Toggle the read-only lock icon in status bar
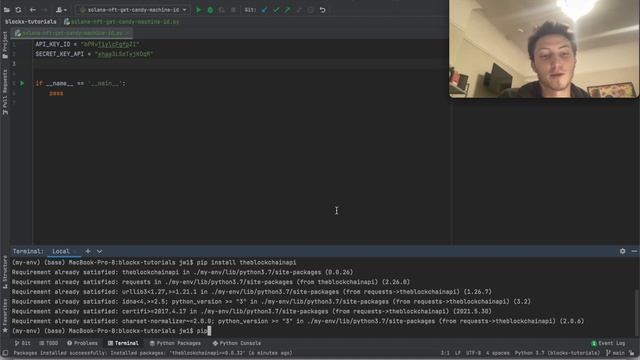 tap(632, 353)
